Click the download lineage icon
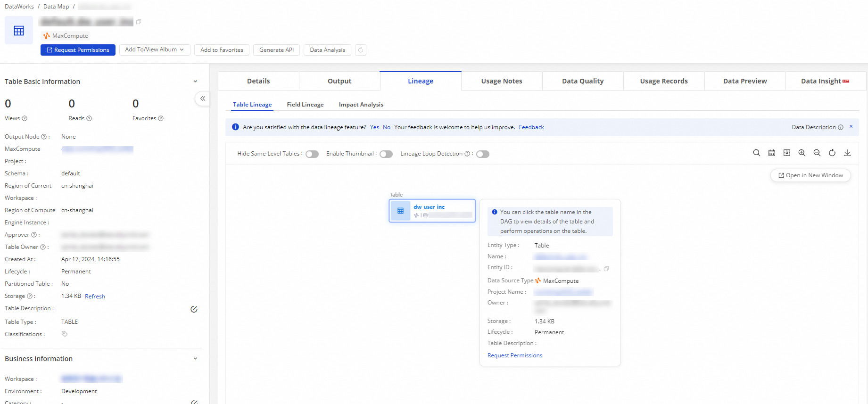This screenshot has height=404, width=868. pos(847,153)
